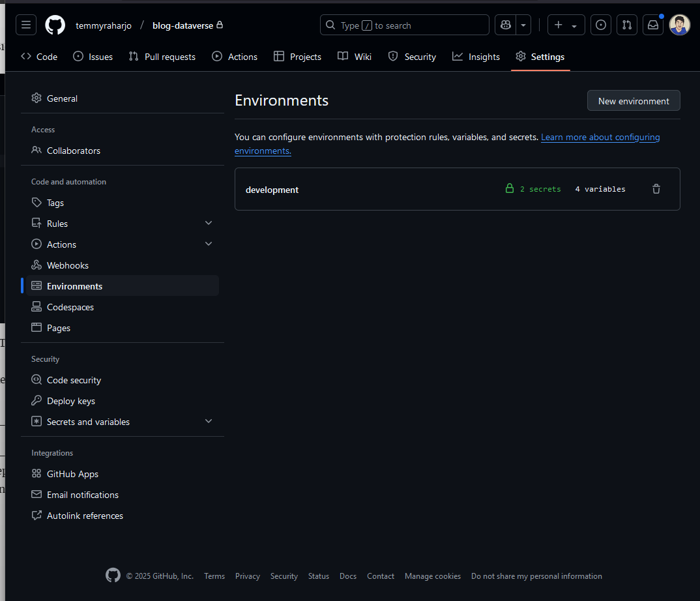This screenshot has height=601, width=700.
Task: Click the 4 variables label
Action: pyautogui.click(x=600, y=189)
